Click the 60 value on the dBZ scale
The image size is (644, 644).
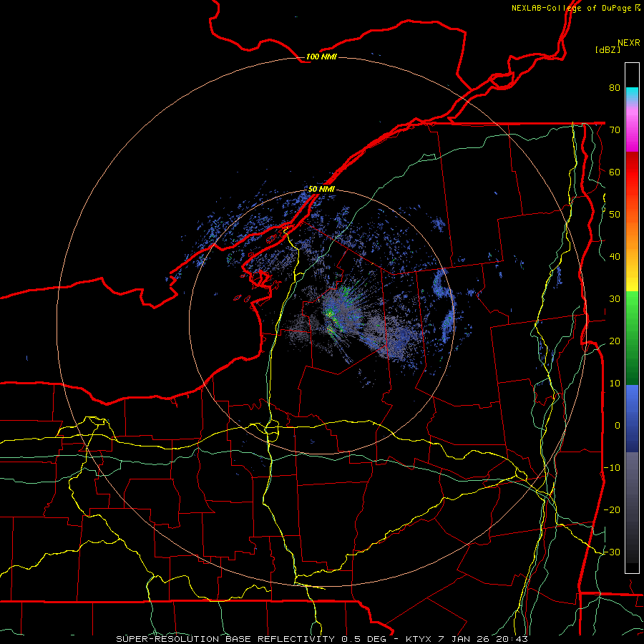tap(615, 172)
